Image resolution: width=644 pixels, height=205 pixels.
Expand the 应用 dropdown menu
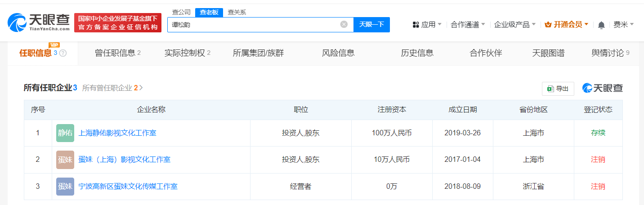point(427,24)
